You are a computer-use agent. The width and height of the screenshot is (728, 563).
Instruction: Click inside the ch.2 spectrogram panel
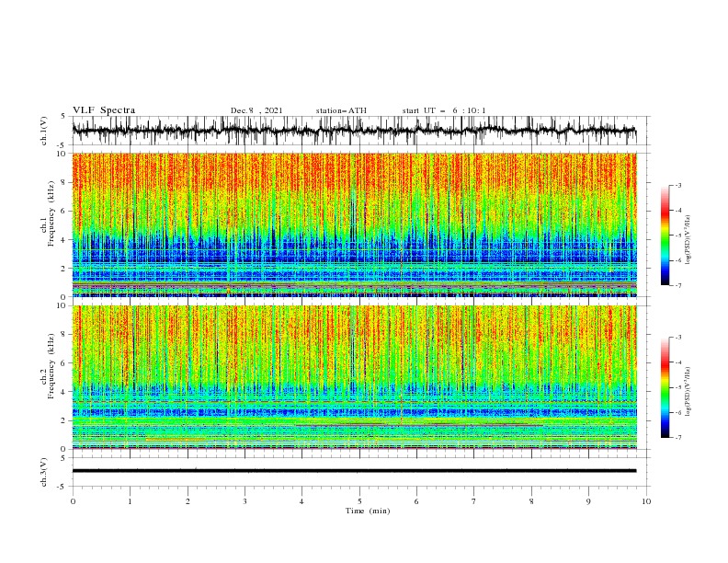coord(354,377)
